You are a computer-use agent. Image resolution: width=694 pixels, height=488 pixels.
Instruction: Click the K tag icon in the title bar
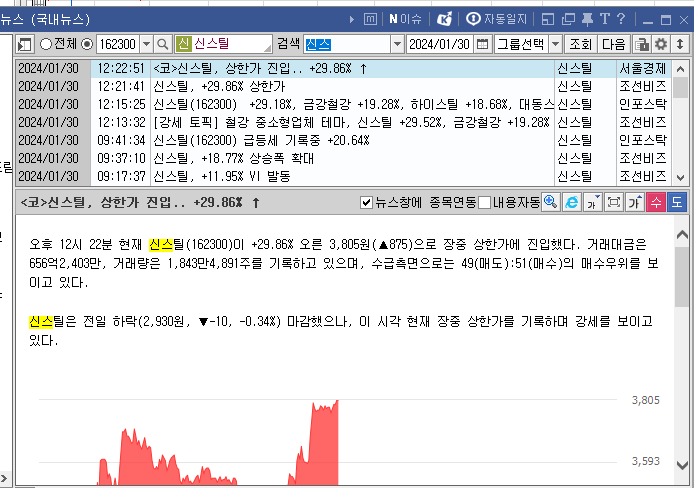[444, 19]
